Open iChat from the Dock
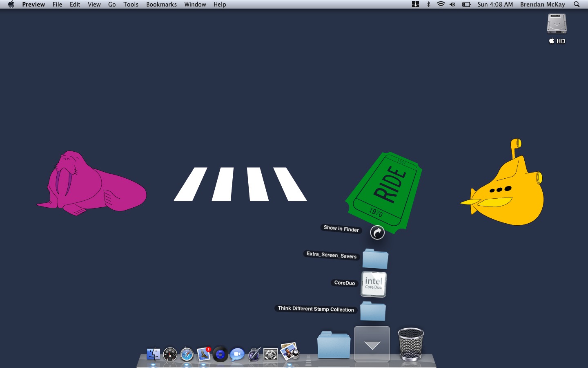 (x=237, y=354)
